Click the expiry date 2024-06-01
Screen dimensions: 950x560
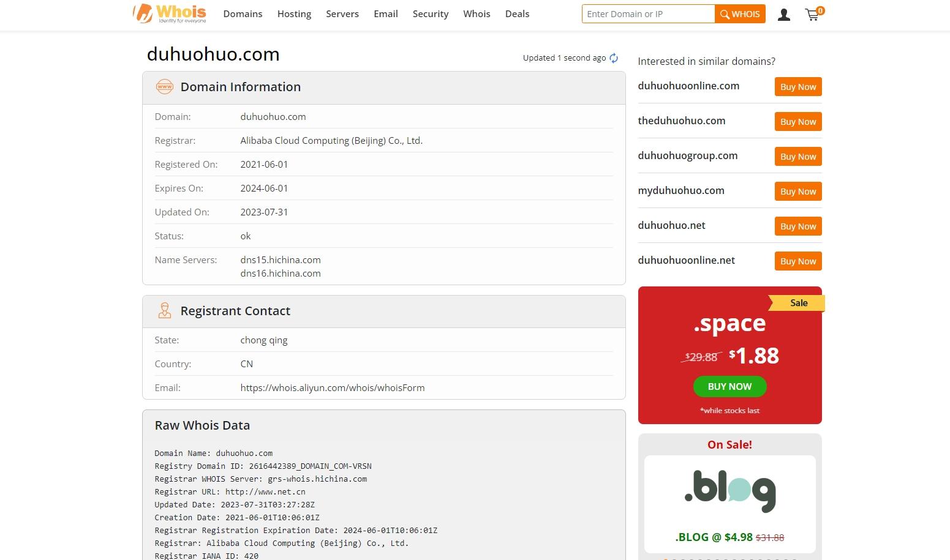pyautogui.click(x=264, y=189)
